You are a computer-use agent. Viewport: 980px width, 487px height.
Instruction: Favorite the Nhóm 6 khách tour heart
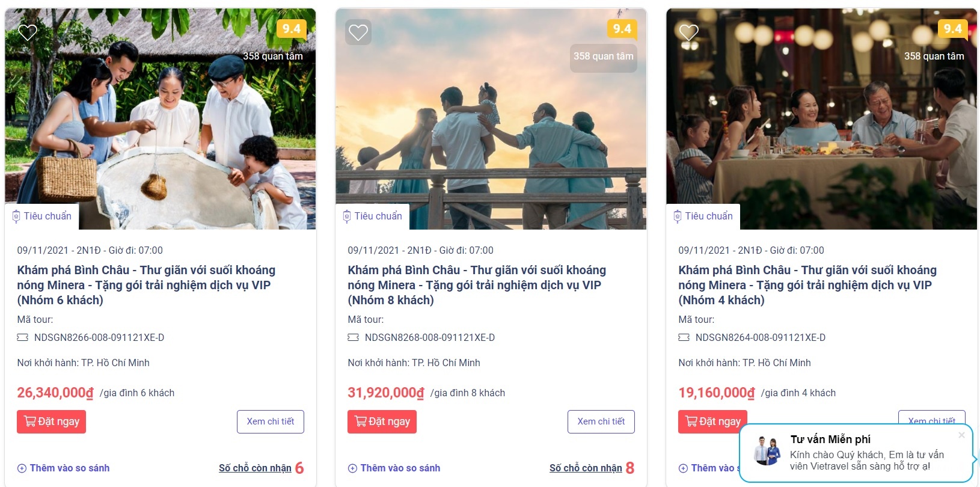[28, 32]
